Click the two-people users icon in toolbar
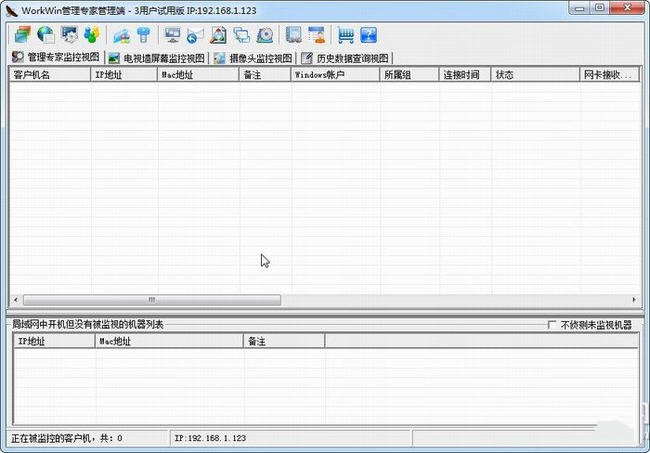This screenshot has width=650, height=453. tap(93, 35)
